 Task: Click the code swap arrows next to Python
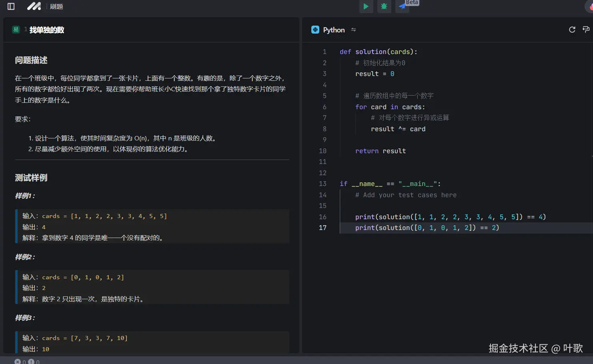tap(354, 30)
